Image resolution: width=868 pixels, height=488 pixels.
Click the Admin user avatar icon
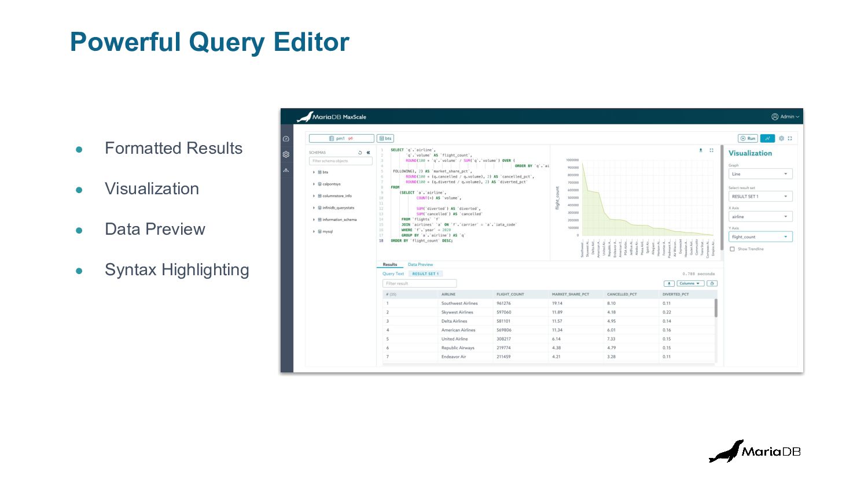click(x=775, y=117)
